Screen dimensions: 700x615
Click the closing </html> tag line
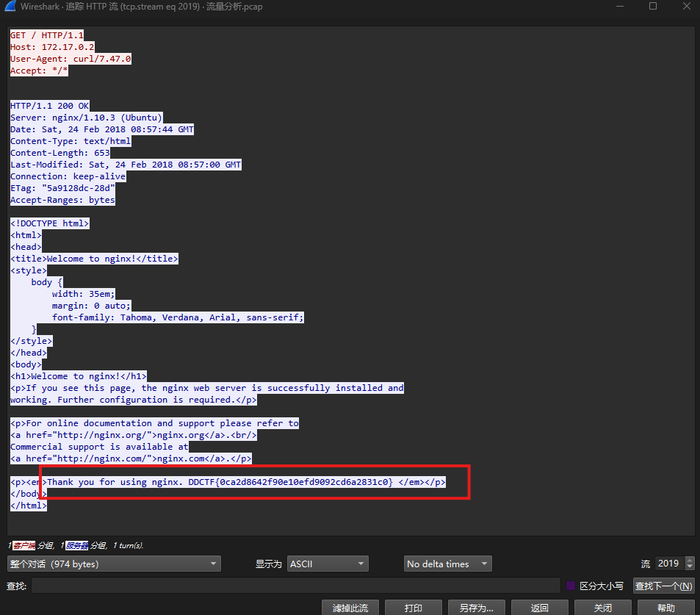click(29, 506)
